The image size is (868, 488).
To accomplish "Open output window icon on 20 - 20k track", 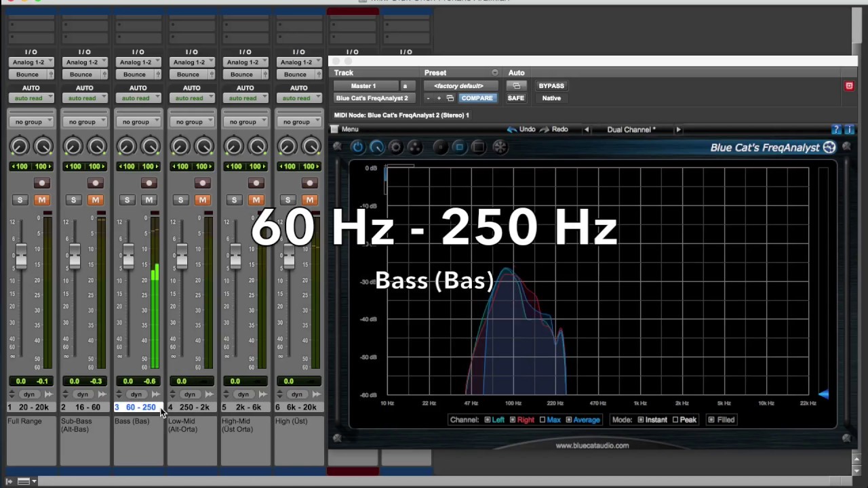I will pyautogui.click(x=51, y=75).
